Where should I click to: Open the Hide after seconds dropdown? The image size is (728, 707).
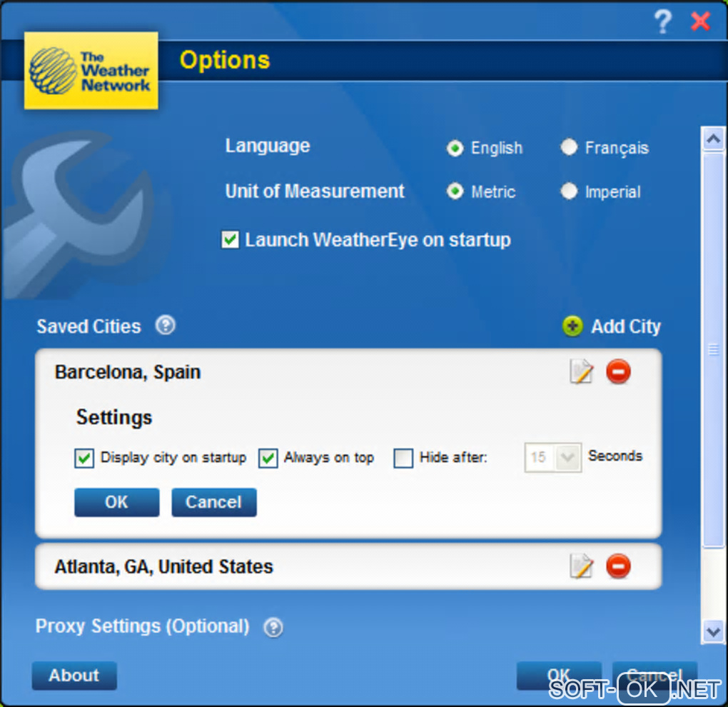point(567,458)
